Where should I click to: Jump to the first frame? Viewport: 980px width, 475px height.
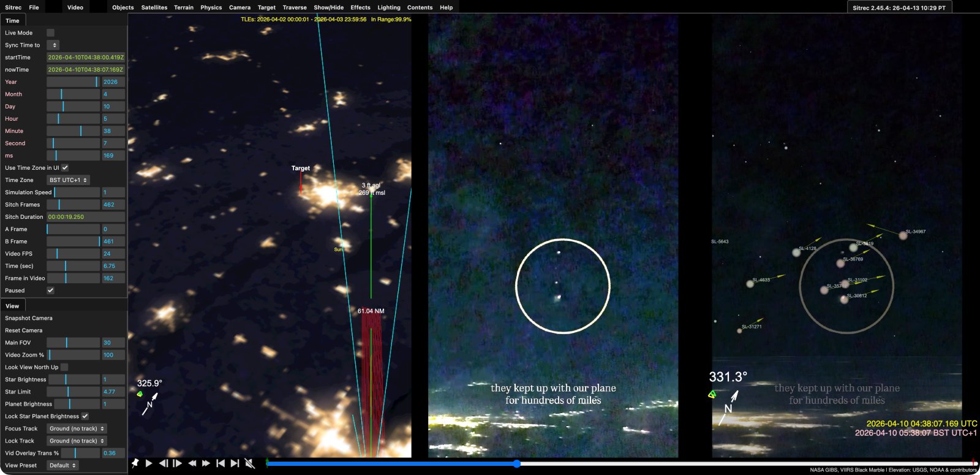coord(221,463)
